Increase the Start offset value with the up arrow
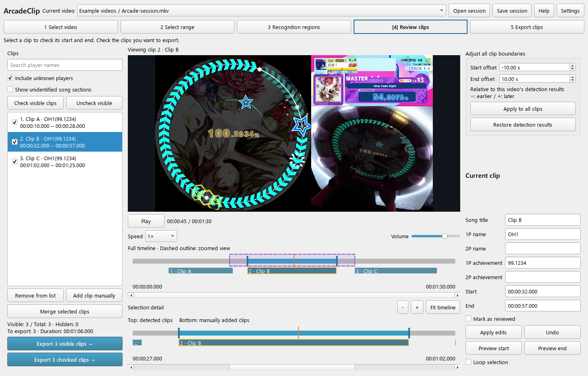The height and width of the screenshot is (376, 588). (572, 66)
